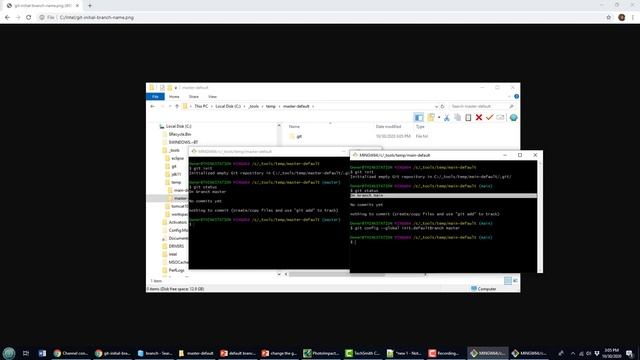
Task: Click the envelope toolbar icon
Action: (500, 118)
